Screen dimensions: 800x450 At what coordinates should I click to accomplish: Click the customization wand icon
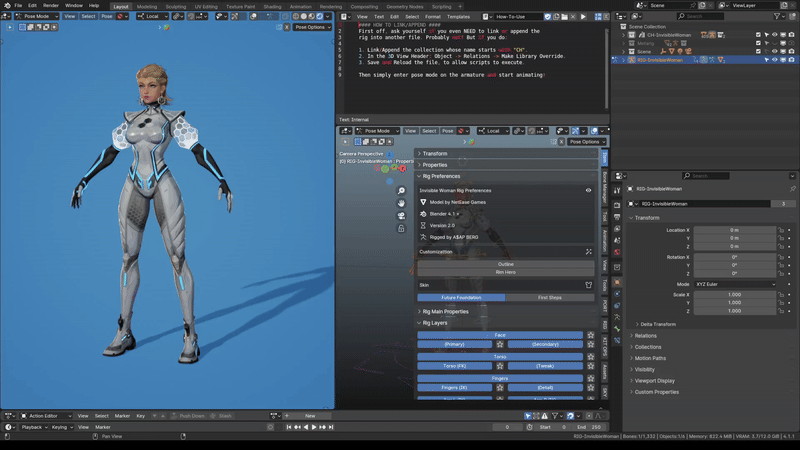[588, 252]
